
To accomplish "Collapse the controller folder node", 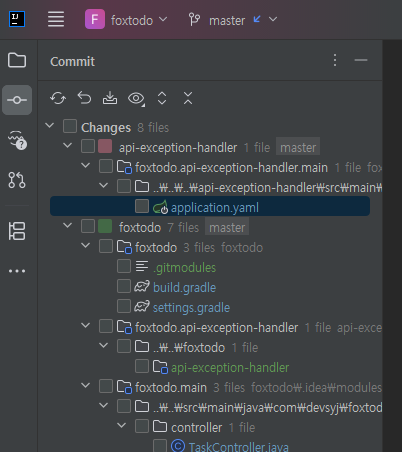I will [x=122, y=426].
